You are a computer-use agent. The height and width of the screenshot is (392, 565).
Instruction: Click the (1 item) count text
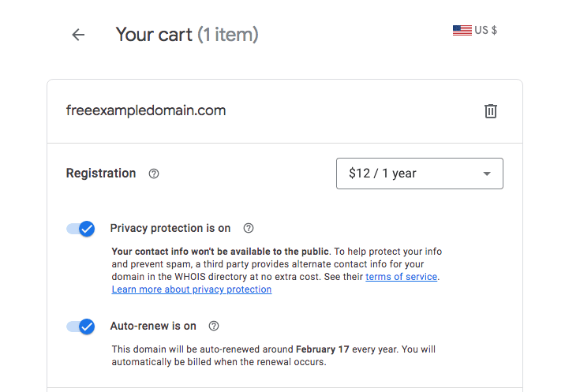click(228, 35)
